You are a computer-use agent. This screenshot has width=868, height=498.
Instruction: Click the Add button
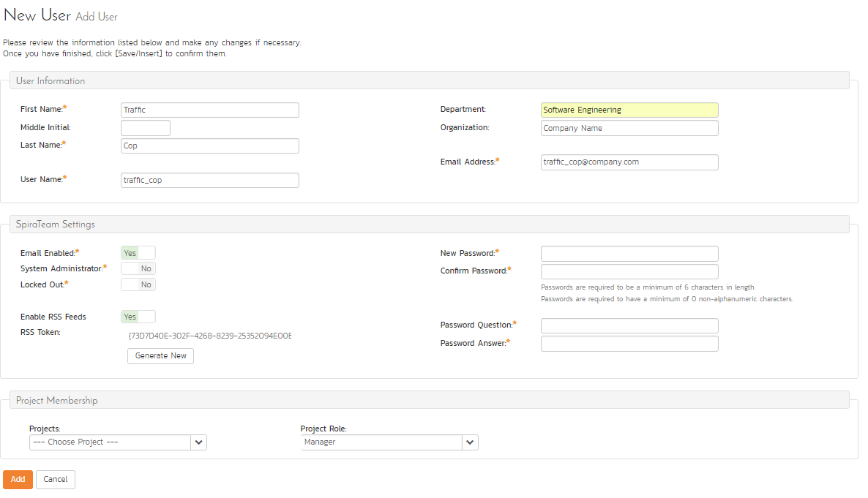[x=18, y=480]
